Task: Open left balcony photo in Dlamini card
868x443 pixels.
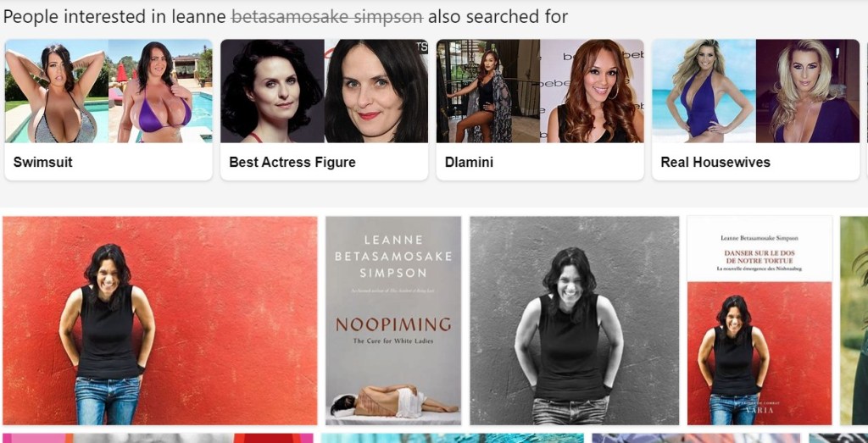Action: (x=488, y=91)
